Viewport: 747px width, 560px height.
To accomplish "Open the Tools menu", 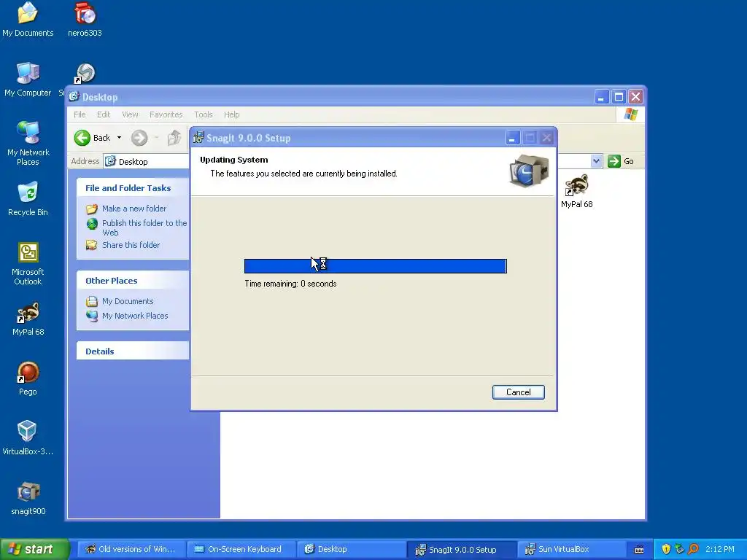I will pos(203,114).
